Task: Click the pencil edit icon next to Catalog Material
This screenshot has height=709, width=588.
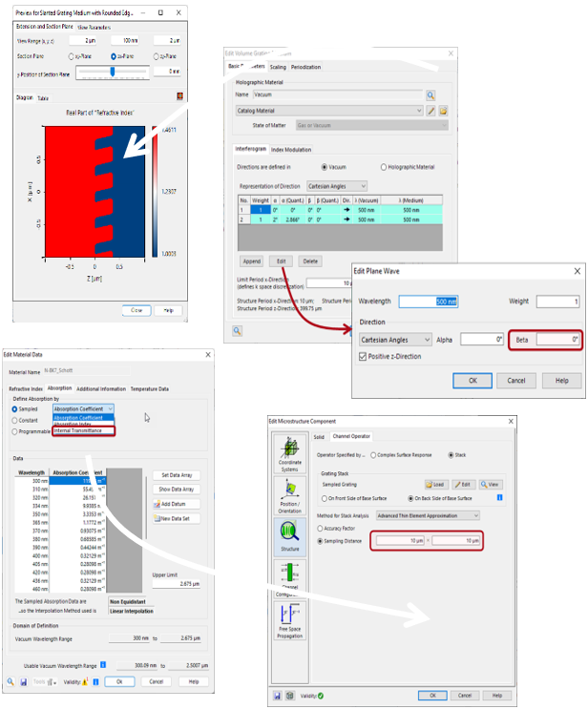Action: tap(431, 111)
